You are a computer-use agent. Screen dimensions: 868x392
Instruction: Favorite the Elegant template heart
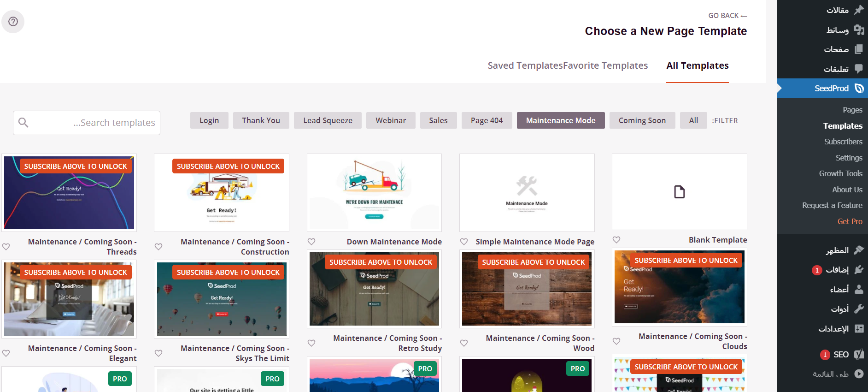point(6,353)
